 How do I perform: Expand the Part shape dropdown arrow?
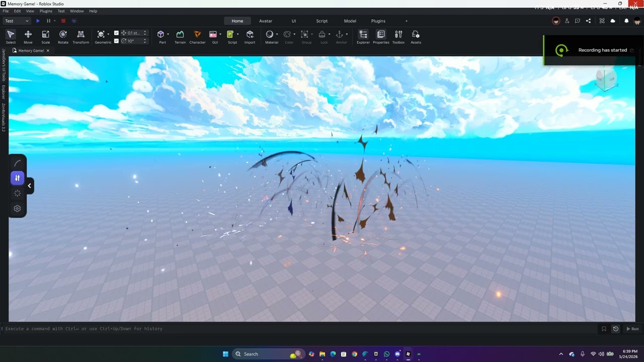[168, 34]
